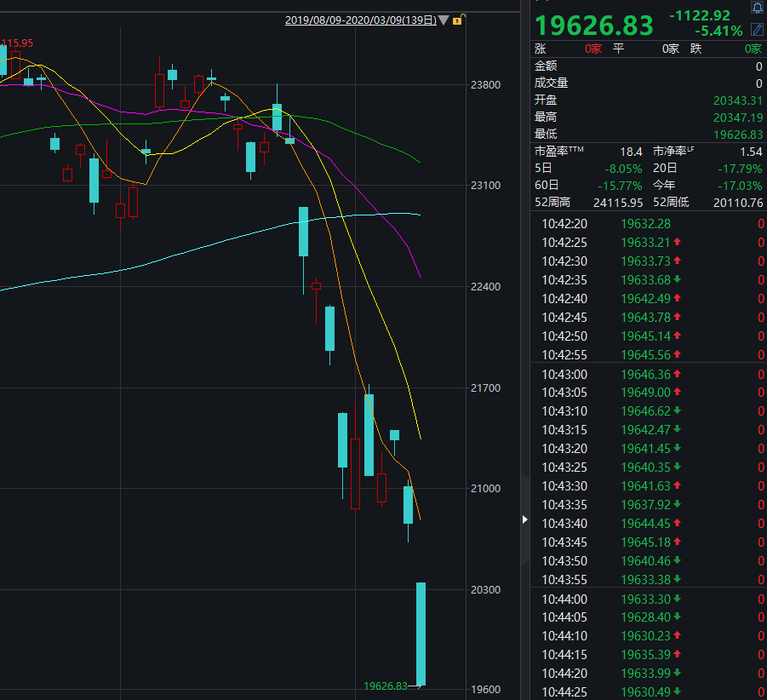Click the 市净率LF label
The height and width of the screenshot is (700, 767).
click(673, 151)
